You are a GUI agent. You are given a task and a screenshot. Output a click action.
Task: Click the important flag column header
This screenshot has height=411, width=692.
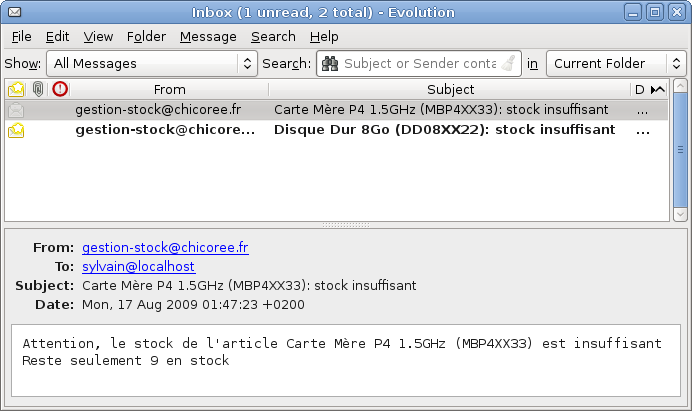pos(60,89)
